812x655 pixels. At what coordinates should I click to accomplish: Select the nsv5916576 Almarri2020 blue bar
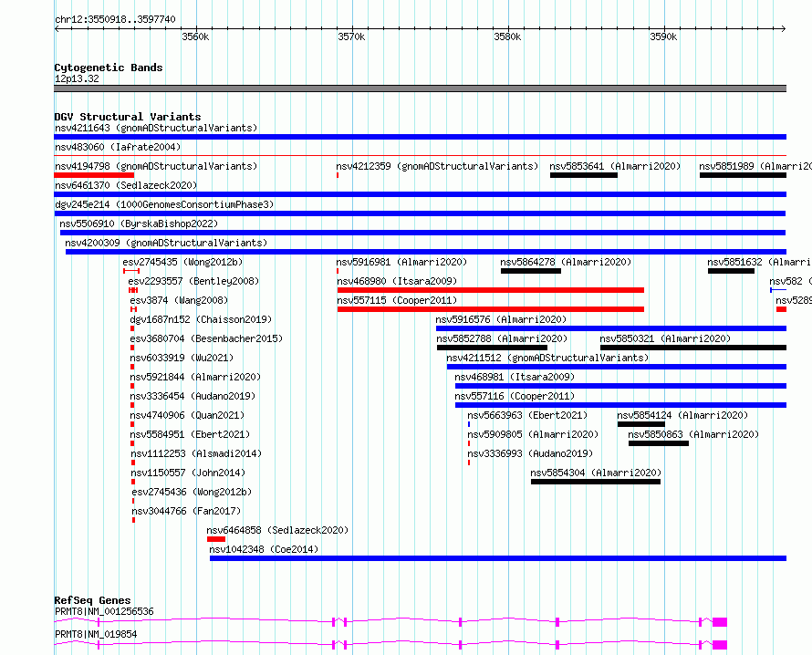[611, 328]
